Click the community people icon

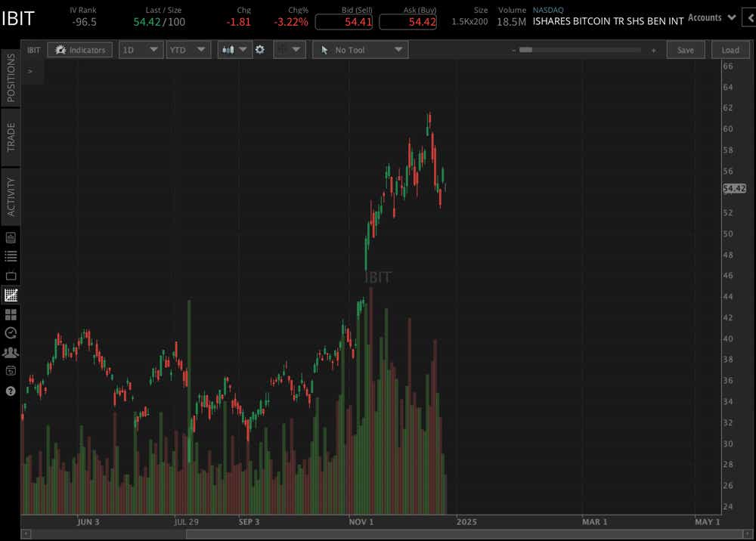pos(10,352)
